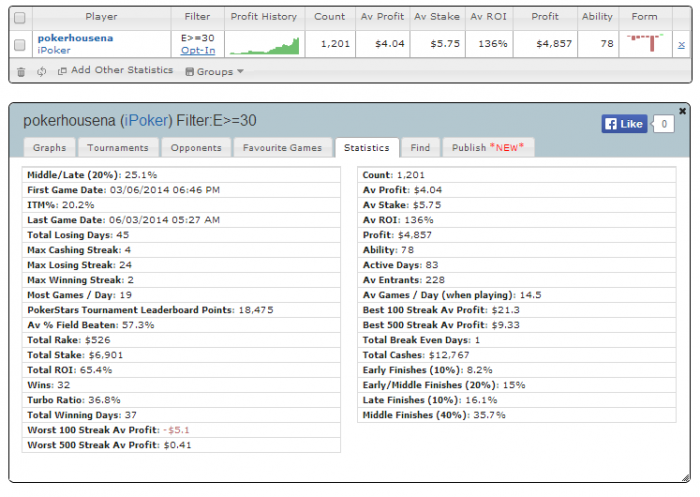Screen dimensions: 700x497
Task: Open the Graphs tab
Action: [x=50, y=147]
